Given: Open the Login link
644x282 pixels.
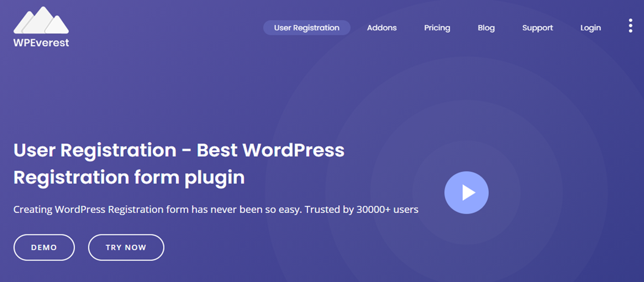Looking at the screenshot, I should [590, 28].
